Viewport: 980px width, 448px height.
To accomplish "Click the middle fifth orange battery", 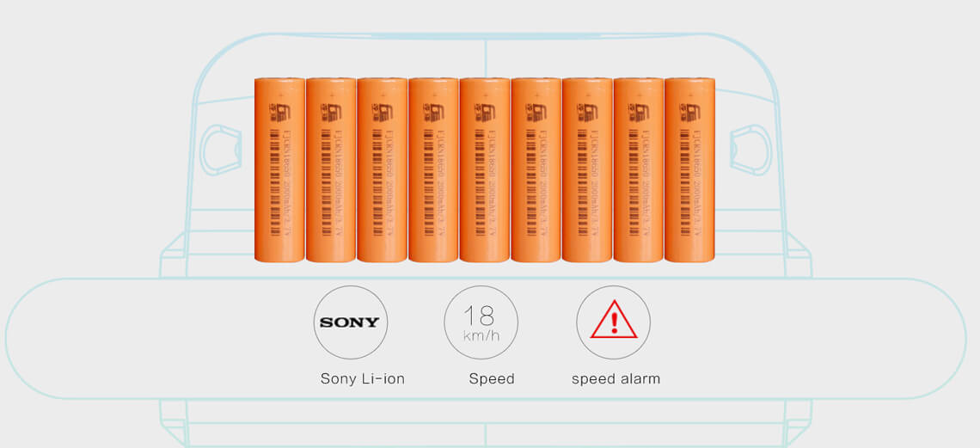I will click(x=484, y=169).
